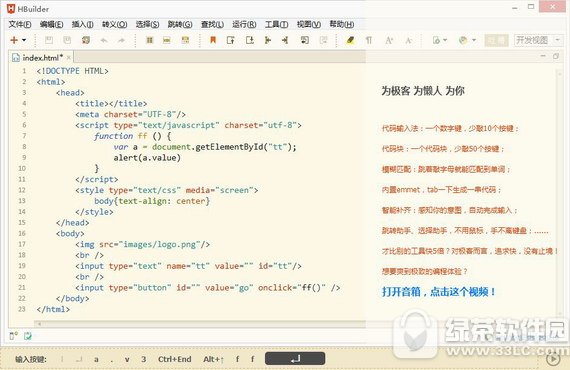
Task: Click the Save toolbar icon
Action: click(48, 40)
